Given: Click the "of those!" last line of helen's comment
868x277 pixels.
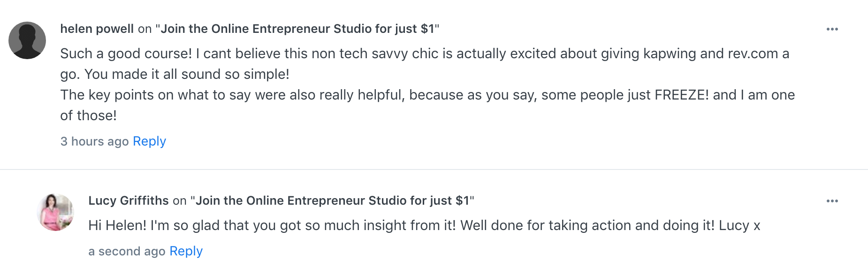Looking at the screenshot, I should coord(88,115).
